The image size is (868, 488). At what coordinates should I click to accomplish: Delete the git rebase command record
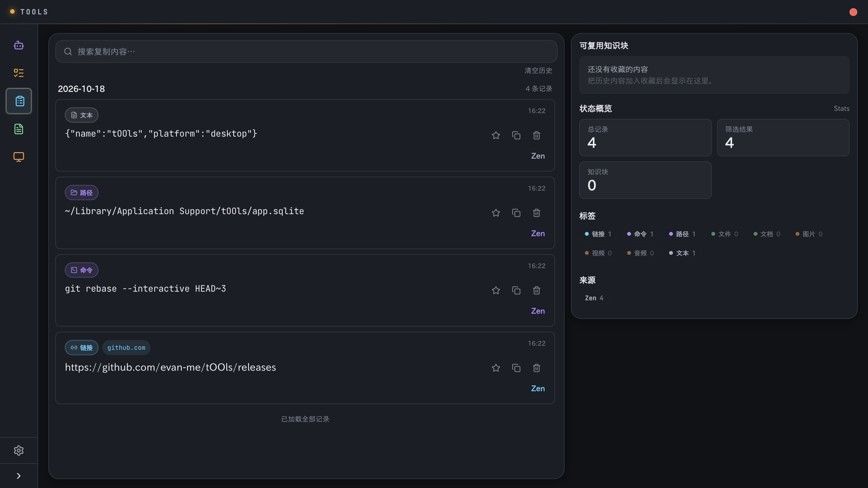tap(536, 290)
